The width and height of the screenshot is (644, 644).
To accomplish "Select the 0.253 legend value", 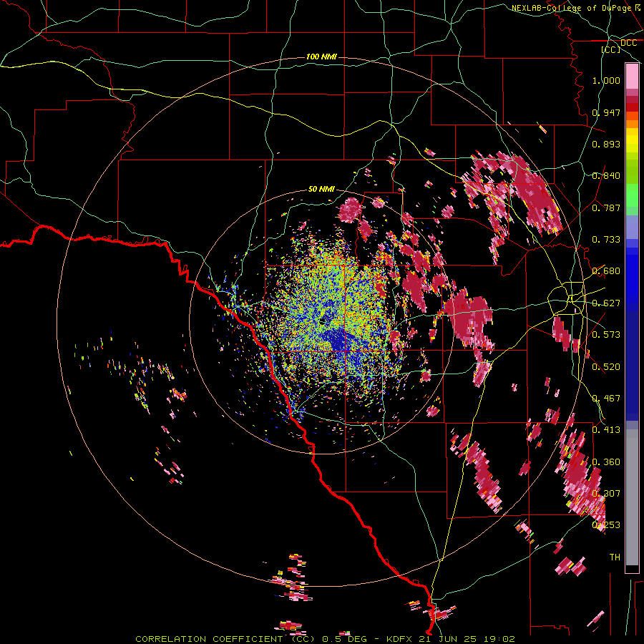I will coord(606,525).
